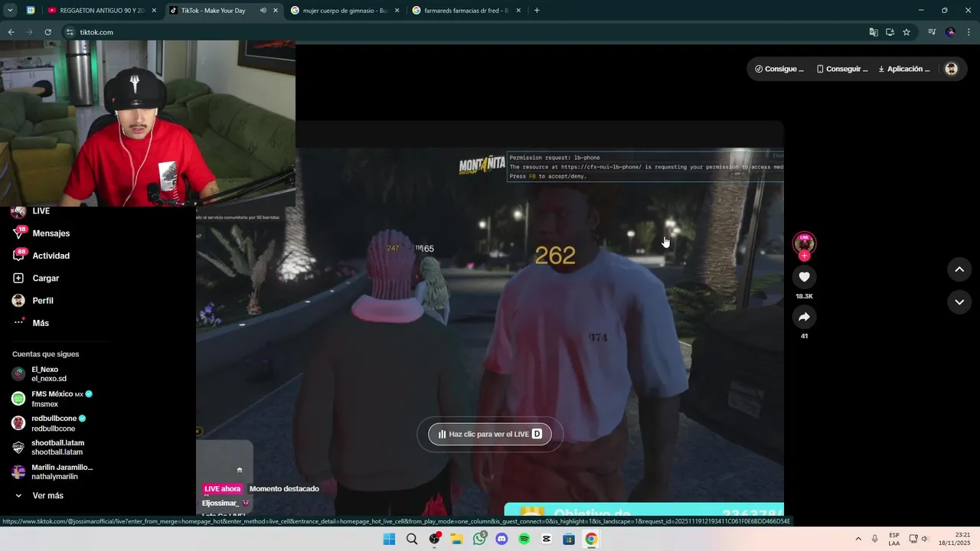The width and height of the screenshot is (980, 551).
Task: Toggle the microphone icon in system tray
Action: tap(874, 539)
